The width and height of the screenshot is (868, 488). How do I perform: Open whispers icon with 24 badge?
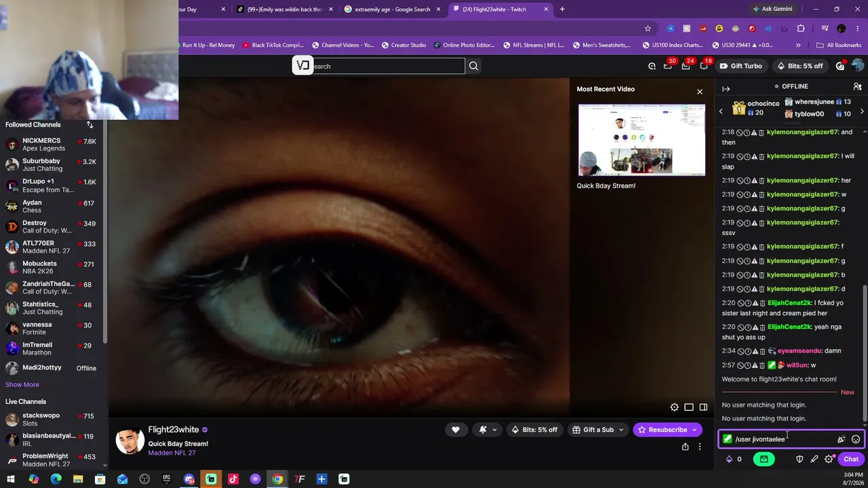686,66
